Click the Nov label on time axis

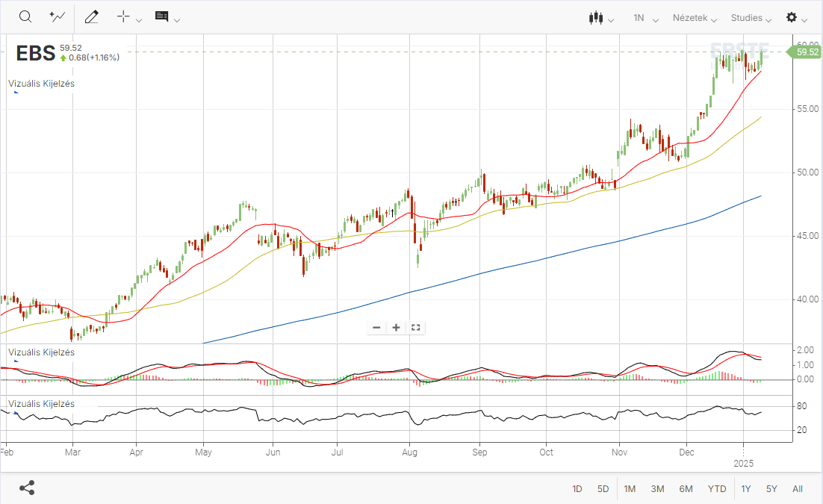[x=619, y=452]
